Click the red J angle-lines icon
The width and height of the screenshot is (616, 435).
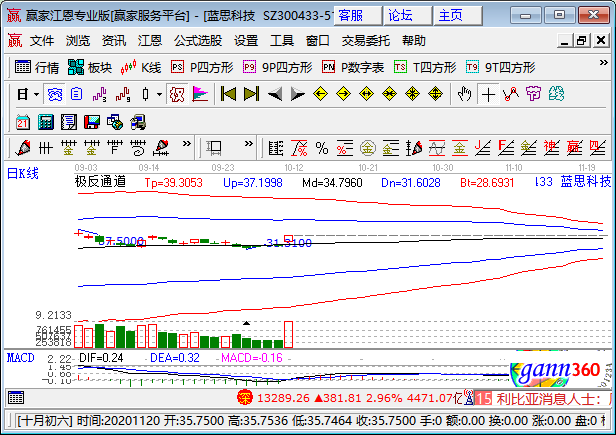483,148
